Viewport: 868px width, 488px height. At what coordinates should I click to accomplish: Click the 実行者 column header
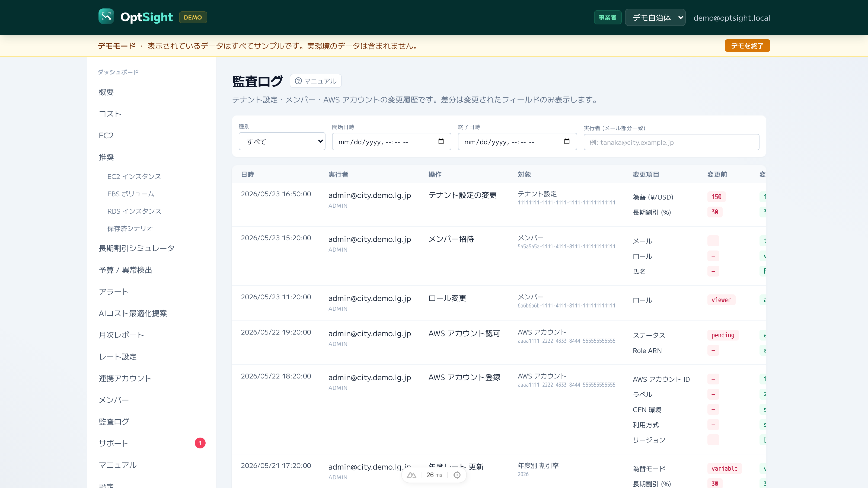(x=338, y=174)
